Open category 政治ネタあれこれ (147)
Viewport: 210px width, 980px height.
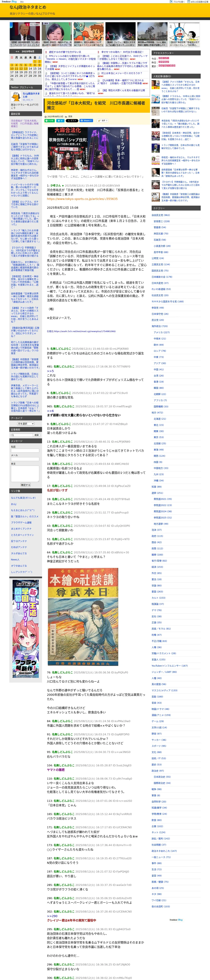(164, 851)
